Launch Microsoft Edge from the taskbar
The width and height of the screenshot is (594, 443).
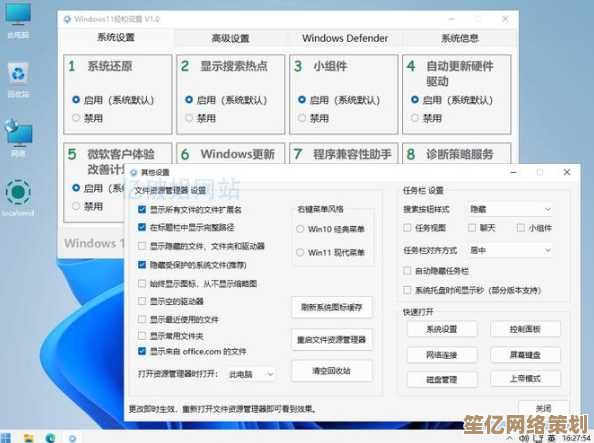[x=50, y=438]
